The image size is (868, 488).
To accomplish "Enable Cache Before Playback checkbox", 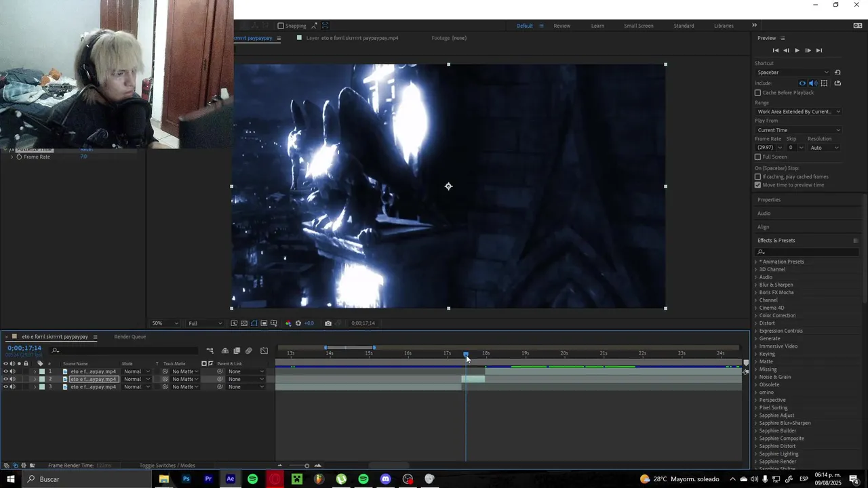I will point(758,93).
